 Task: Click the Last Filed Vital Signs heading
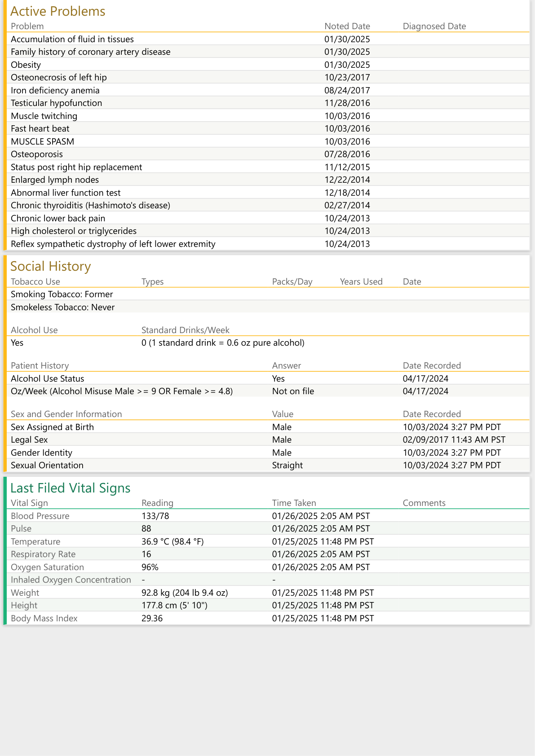[x=70, y=488]
